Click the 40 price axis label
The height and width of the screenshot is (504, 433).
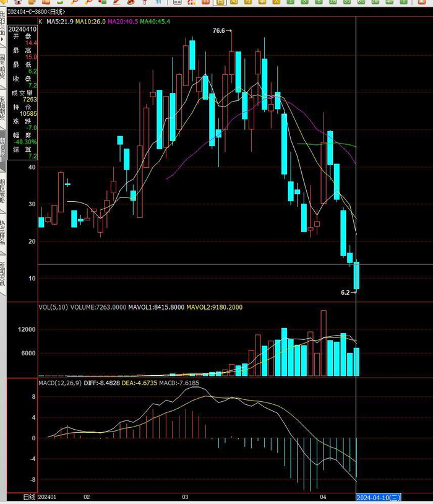[x=32, y=167]
